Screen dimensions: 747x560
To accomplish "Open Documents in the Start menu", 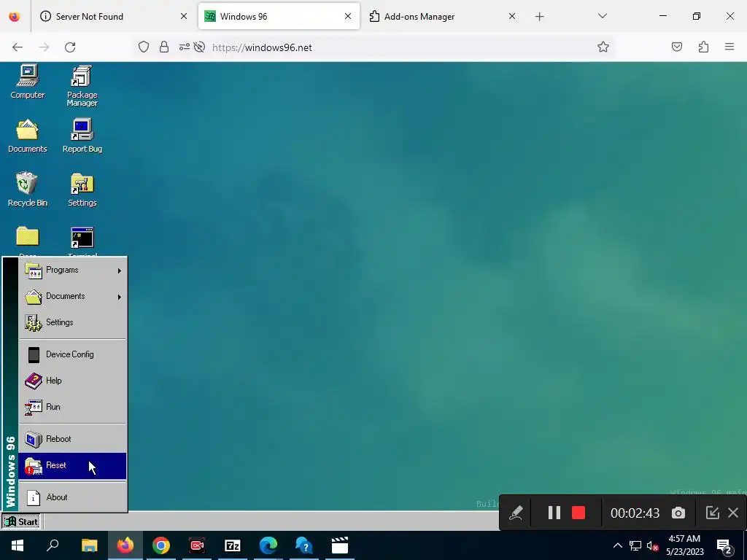I will click(72, 296).
